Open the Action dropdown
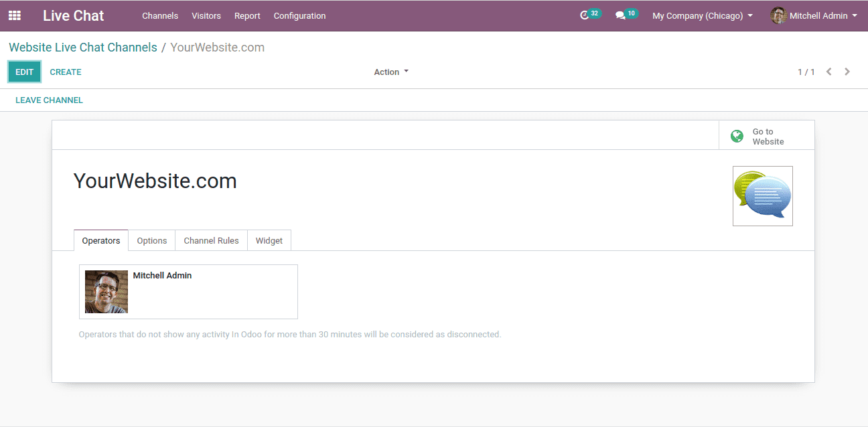Screen dimensions: 868x427 tap(391, 72)
